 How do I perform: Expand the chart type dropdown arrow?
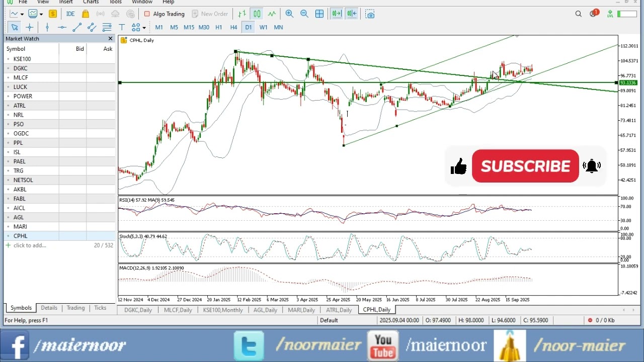(22, 14)
